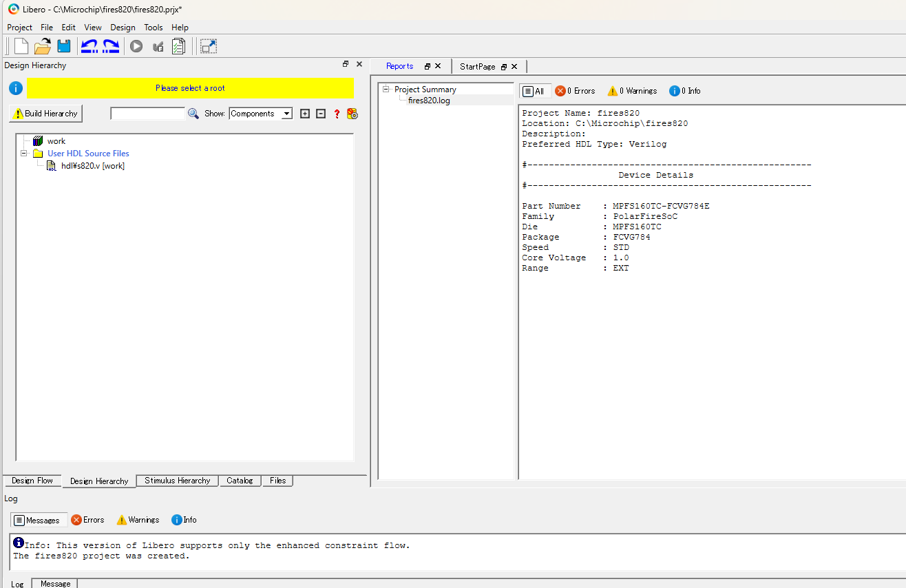Float the Reports tab window
906x588 pixels.
tap(428, 66)
